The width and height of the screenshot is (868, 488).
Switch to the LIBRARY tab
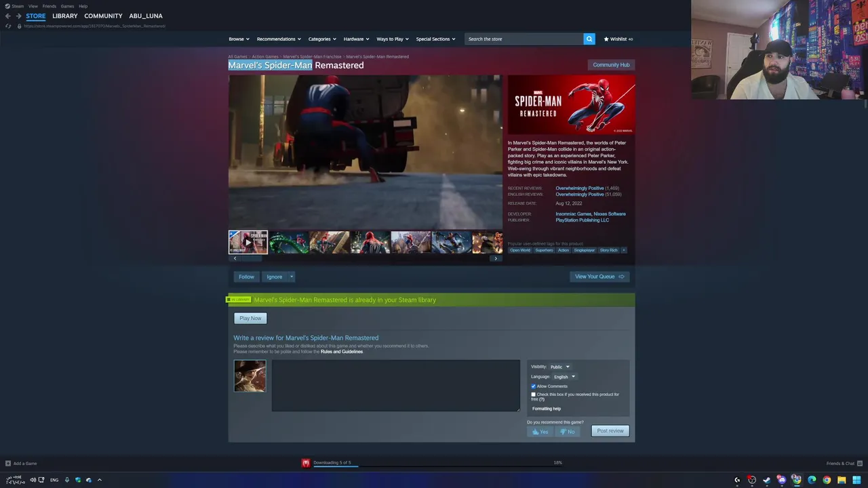[x=65, y=16]
